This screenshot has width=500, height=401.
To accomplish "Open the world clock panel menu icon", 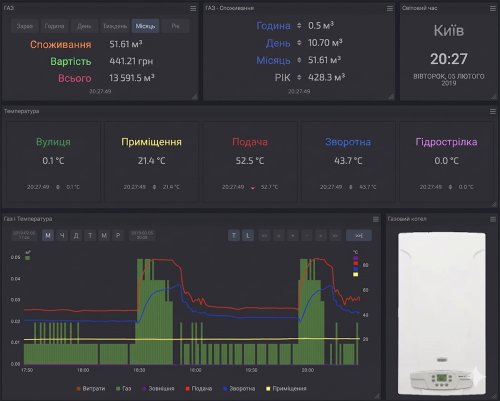I will tap(493, 9).
